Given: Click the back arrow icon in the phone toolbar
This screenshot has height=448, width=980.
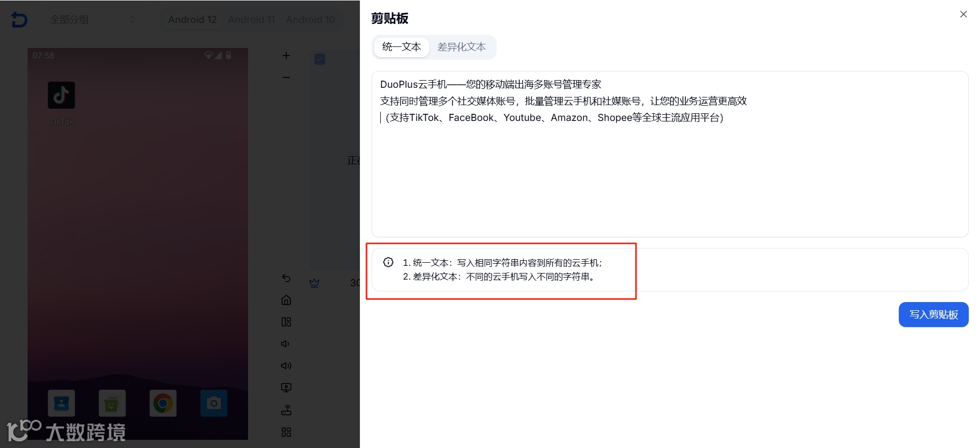Looking at the screenshot, I should tap(286, 278).
